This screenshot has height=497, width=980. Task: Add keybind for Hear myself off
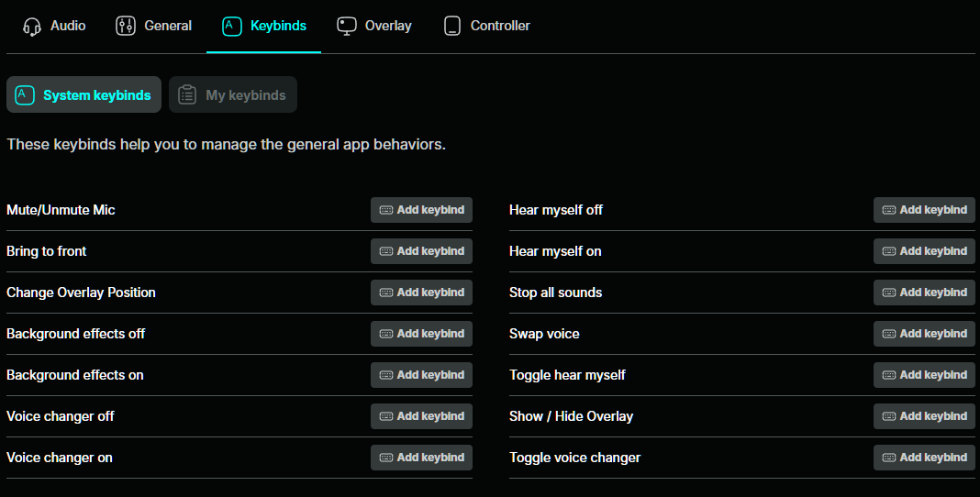[x=924, y=210]
